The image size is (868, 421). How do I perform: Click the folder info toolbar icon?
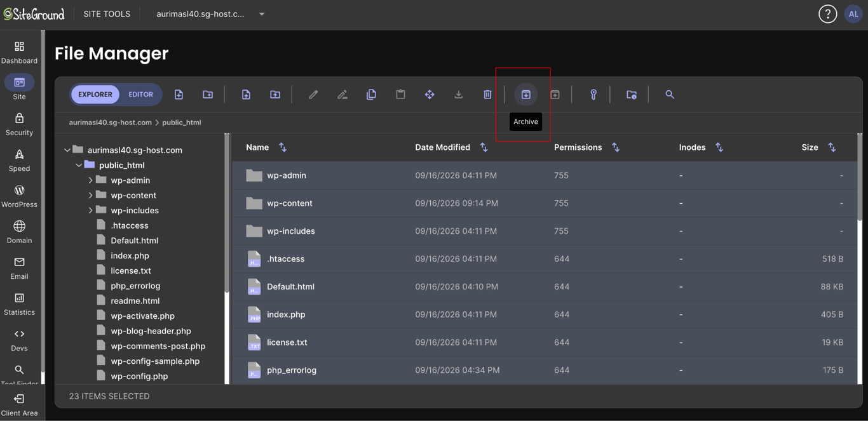tap(632, 95)
